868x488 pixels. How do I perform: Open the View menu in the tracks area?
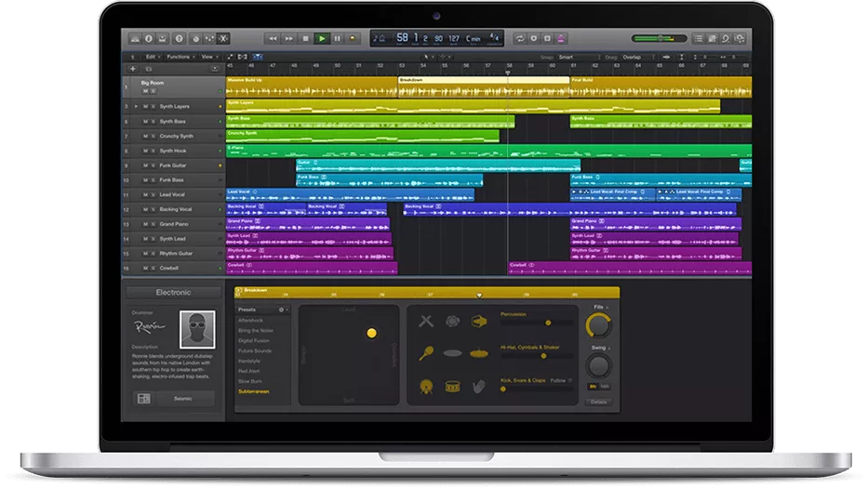click(x=208, y=57)
